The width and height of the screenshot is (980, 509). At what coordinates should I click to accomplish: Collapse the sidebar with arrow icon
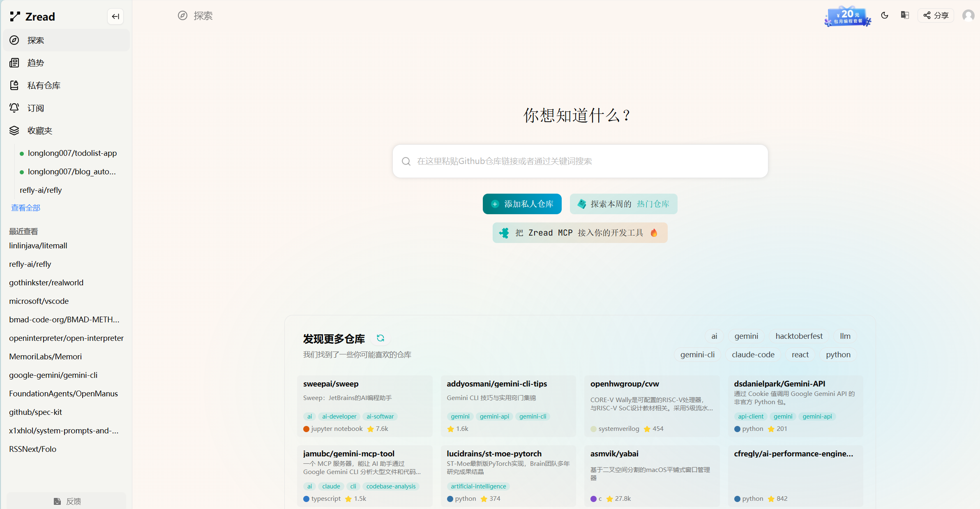pyautogui.click(x=115, y=16)
